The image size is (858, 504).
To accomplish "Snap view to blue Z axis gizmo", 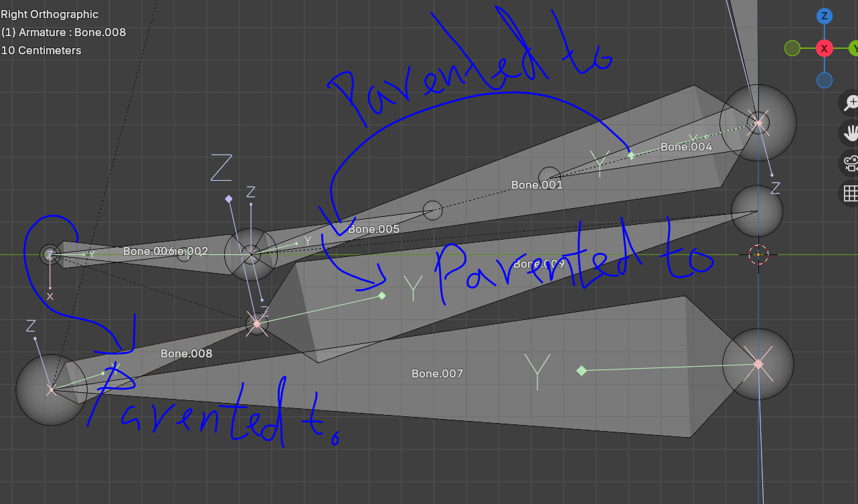I will (825, 16).
